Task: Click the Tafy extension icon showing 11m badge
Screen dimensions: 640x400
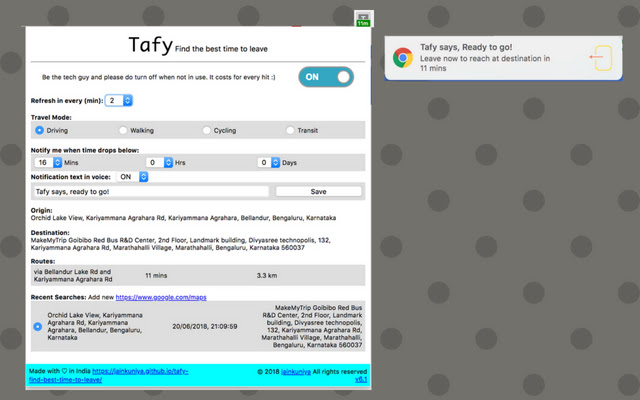Action: click(363, 18)
